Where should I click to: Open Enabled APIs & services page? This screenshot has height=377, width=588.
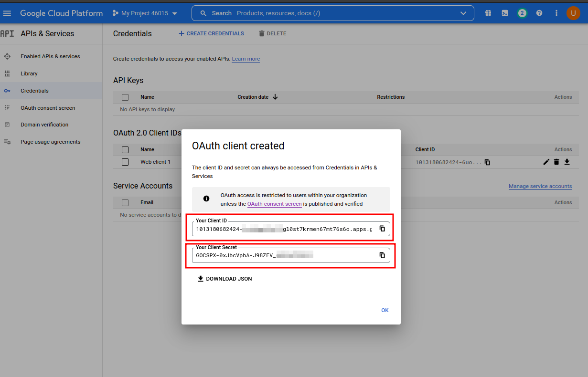tap(50, 56)
